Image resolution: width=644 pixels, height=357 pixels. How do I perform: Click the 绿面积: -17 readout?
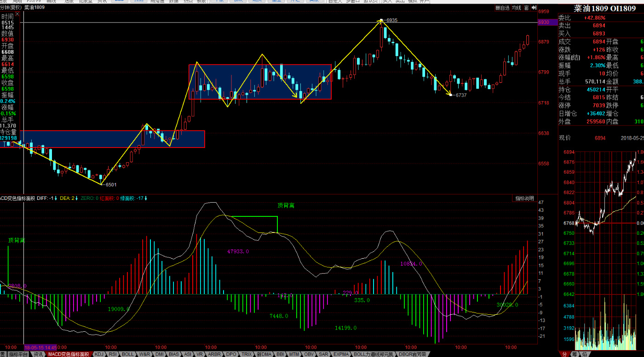(134, 198)
